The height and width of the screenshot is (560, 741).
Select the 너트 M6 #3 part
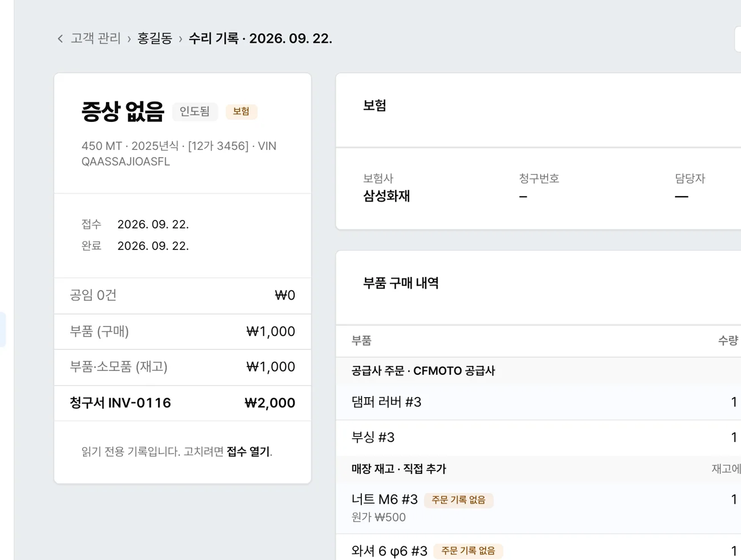(385, 500)
